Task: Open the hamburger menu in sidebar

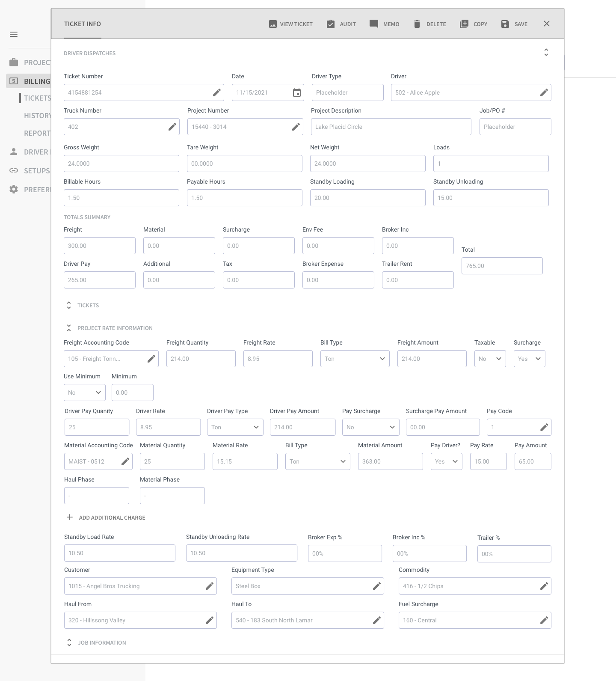Action: coord(14,34)
